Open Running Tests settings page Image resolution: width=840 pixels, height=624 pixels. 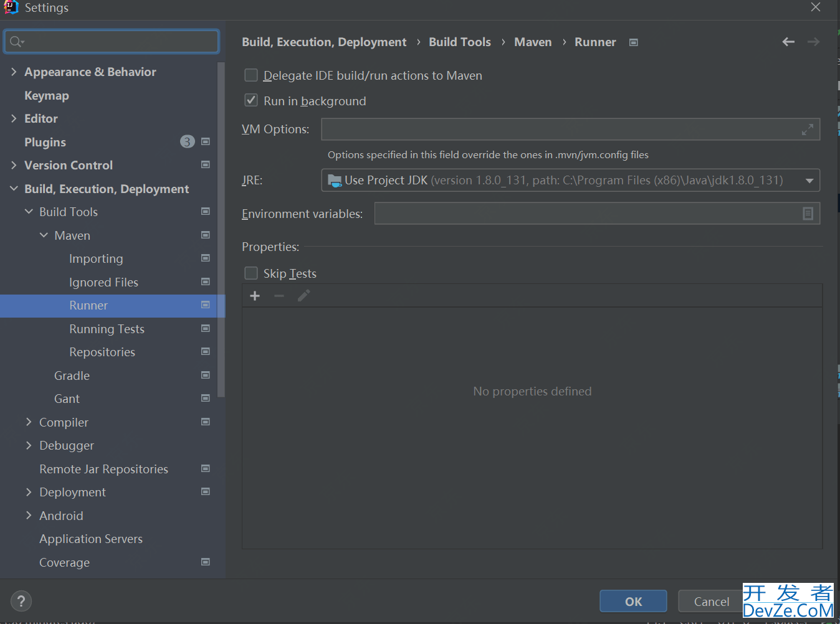point(107,329)
